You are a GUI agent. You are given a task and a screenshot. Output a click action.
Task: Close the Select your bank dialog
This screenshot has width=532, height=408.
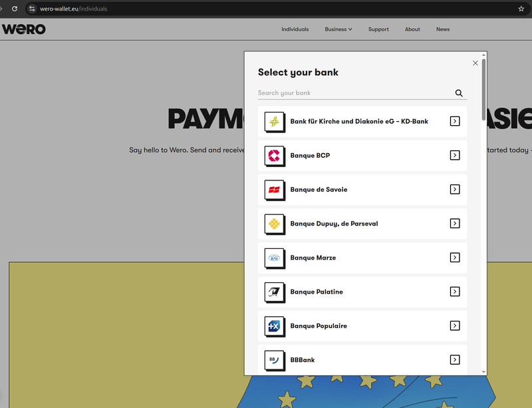pyautogui.click(x=475, y=63)
